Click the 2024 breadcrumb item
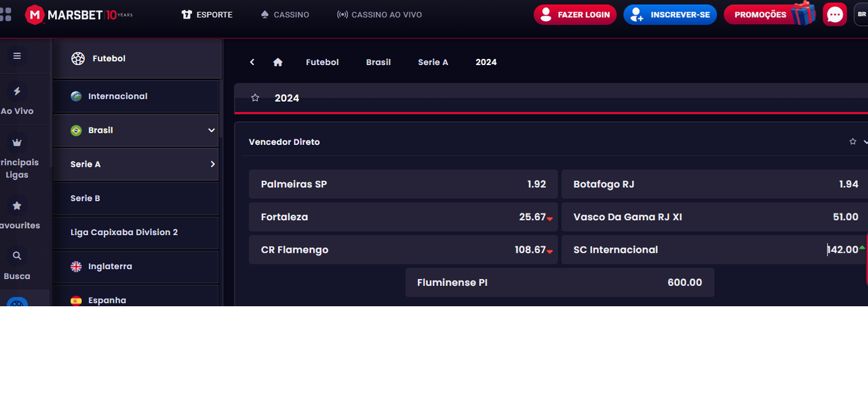Screen dimensions: 868x401 coord(486,62)
